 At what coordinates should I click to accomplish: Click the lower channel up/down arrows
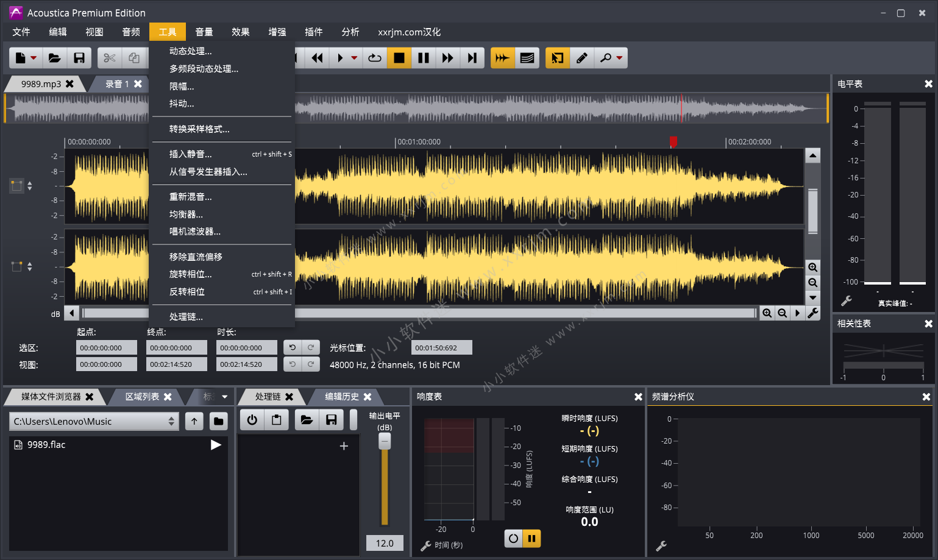[x=30, y=266]
